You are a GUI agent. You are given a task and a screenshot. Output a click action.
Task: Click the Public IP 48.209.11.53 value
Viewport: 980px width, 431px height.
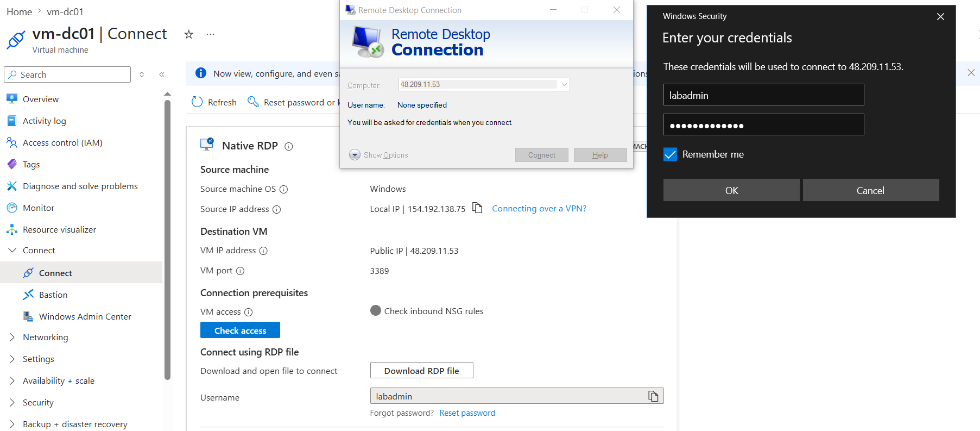click(x=414, y=251)
